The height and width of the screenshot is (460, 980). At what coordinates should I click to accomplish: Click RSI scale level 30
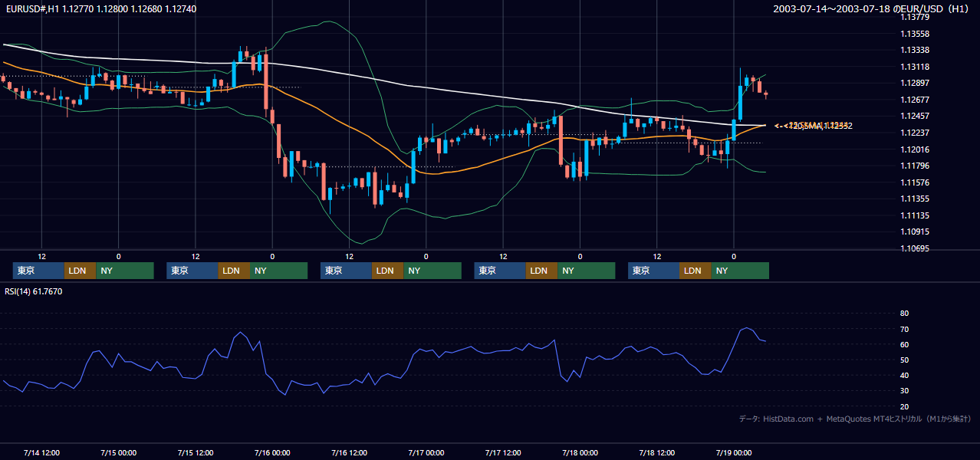point(904,391)
